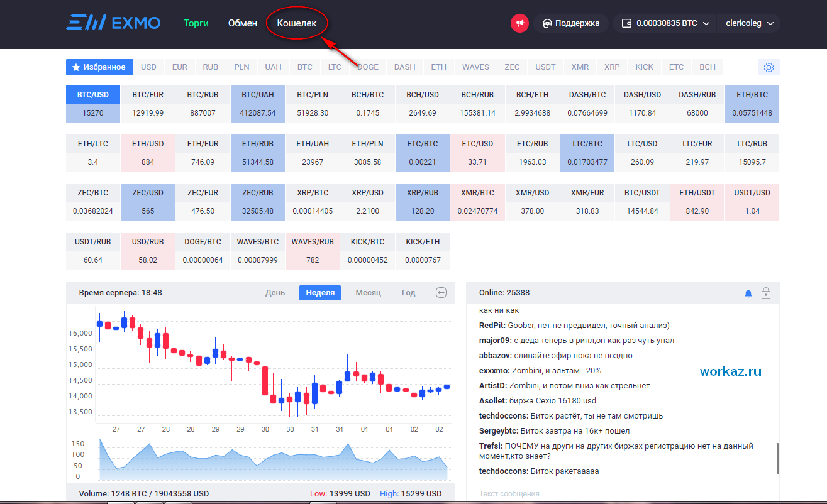Switch to WAVES currency tab
This screenshot has height=504, width=827.
(x=475, y=67)
